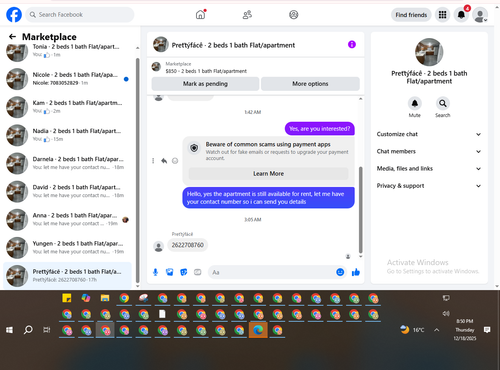Search in conversation using the magnifier icon

tap(443, 103)
